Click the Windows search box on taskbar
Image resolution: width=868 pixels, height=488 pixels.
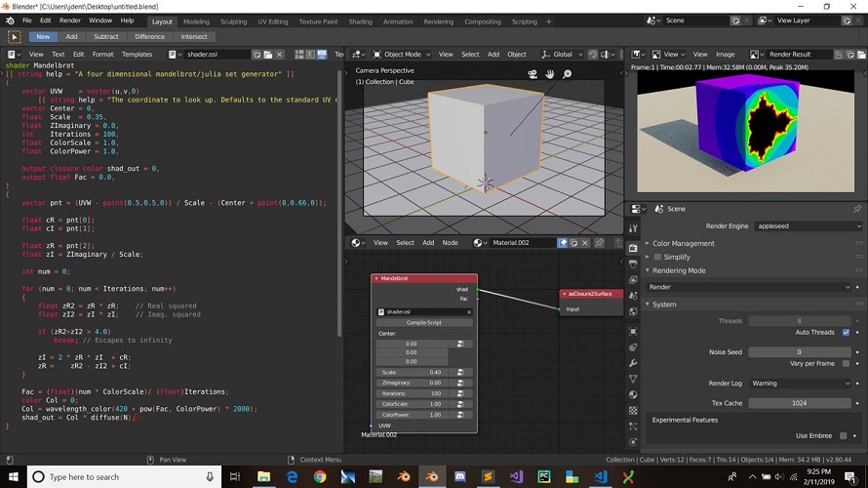(x=125, y=477)
